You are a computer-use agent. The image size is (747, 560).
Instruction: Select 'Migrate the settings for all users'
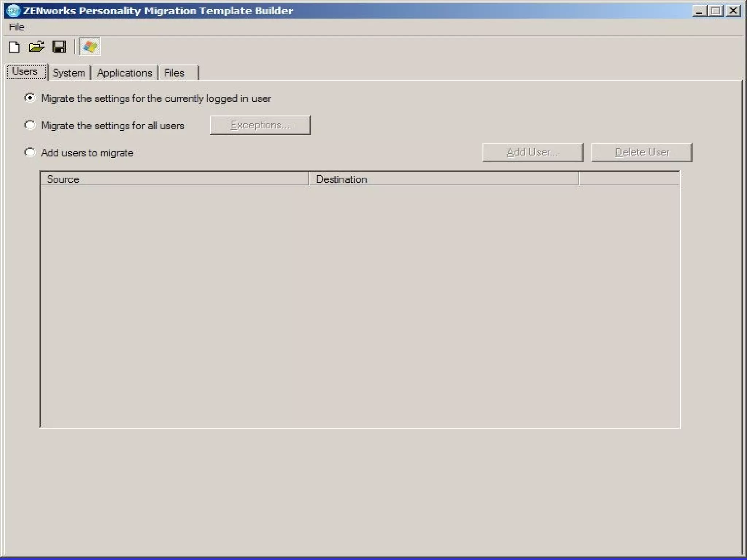coord(30,125)
